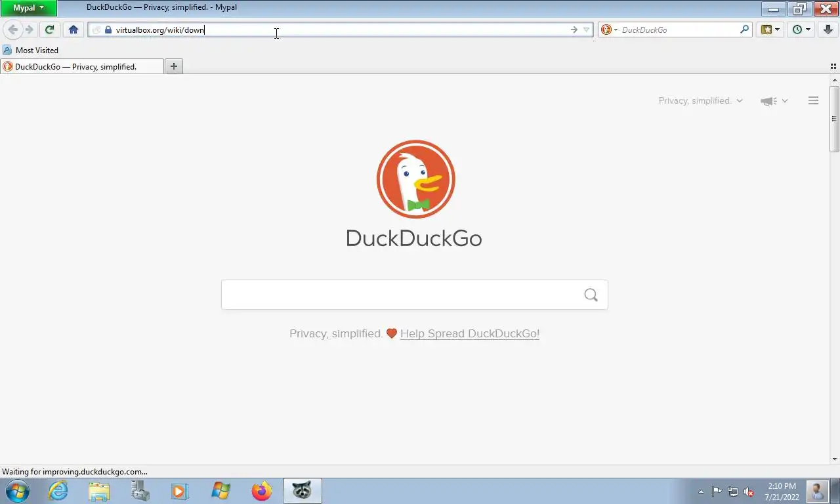
Task: Open the Windows Start menu
Action: 17,491
